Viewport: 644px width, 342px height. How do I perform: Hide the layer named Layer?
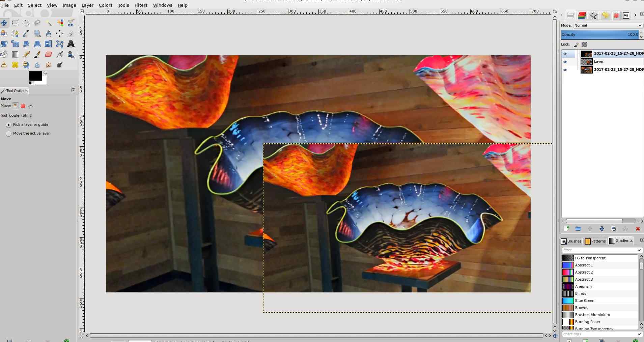click(565, 62)
